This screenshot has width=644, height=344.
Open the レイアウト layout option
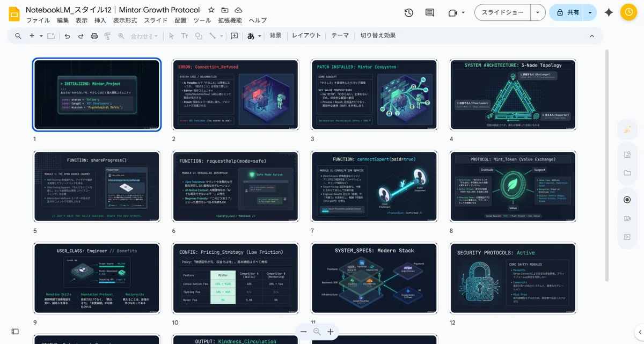(x=306, y=35)
